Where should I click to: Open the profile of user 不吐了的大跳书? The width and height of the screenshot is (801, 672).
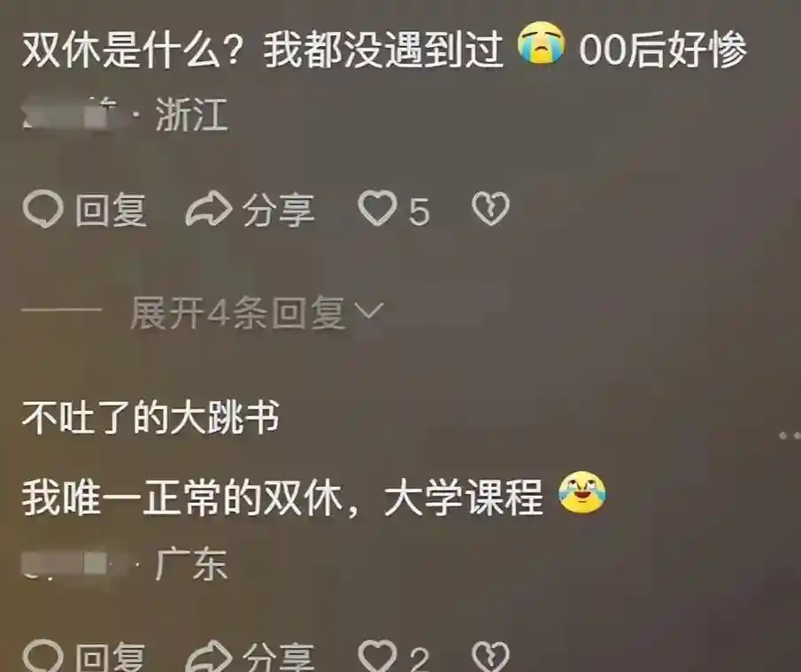150,418
